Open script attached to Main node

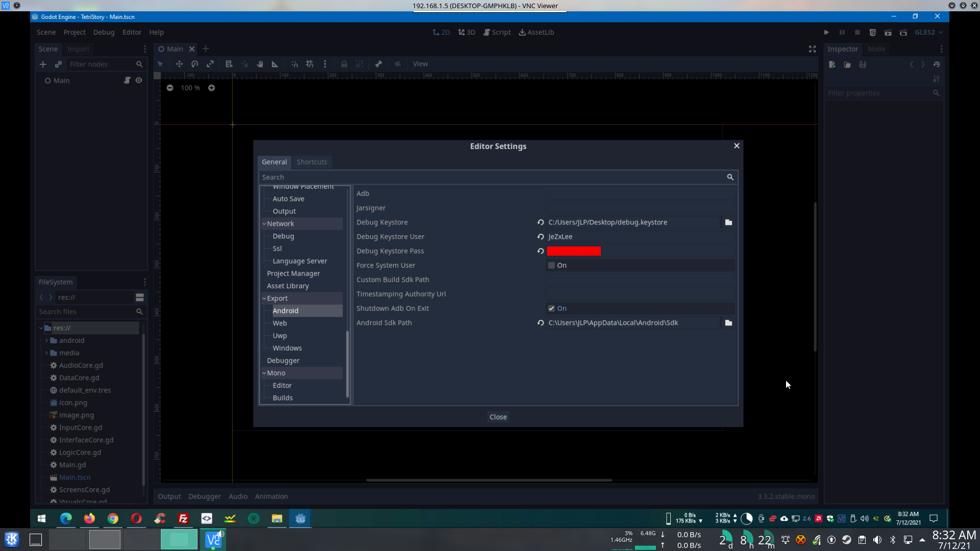[127, 80]
